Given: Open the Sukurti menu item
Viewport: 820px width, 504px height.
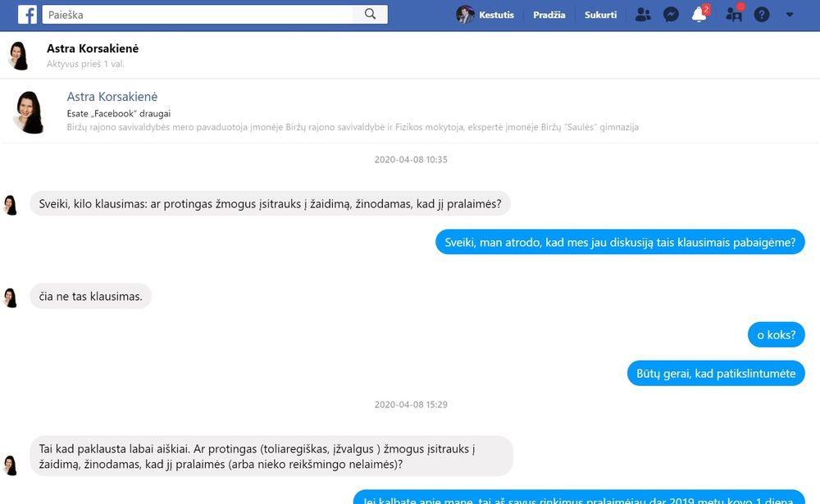Looking at the screenshot, I should click(x=600, y=15).
